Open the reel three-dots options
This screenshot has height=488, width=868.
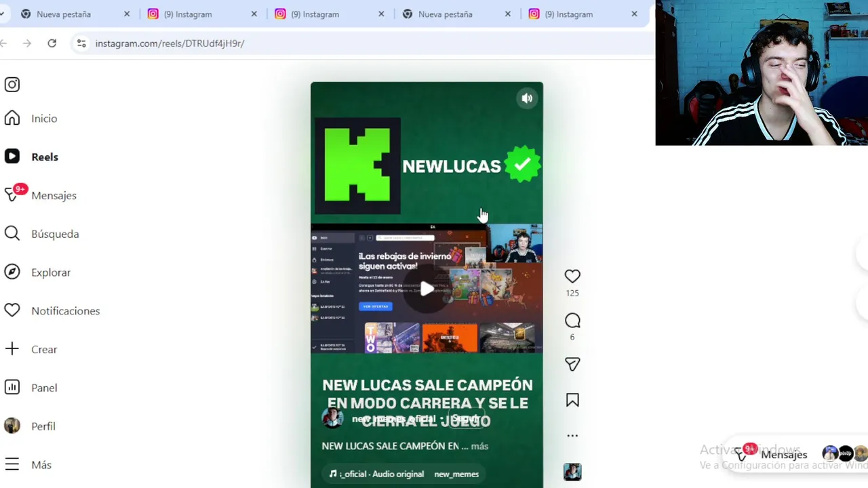(x=572, y=436)
